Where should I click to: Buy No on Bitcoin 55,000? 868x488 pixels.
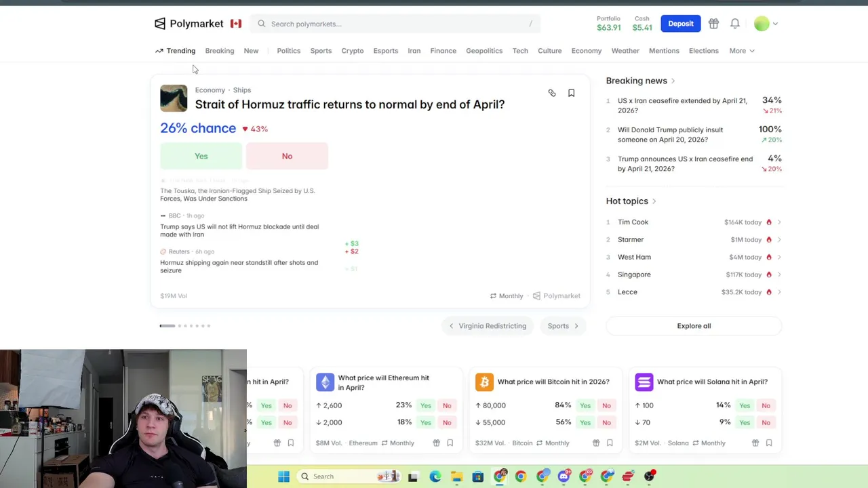click(606, 422)
